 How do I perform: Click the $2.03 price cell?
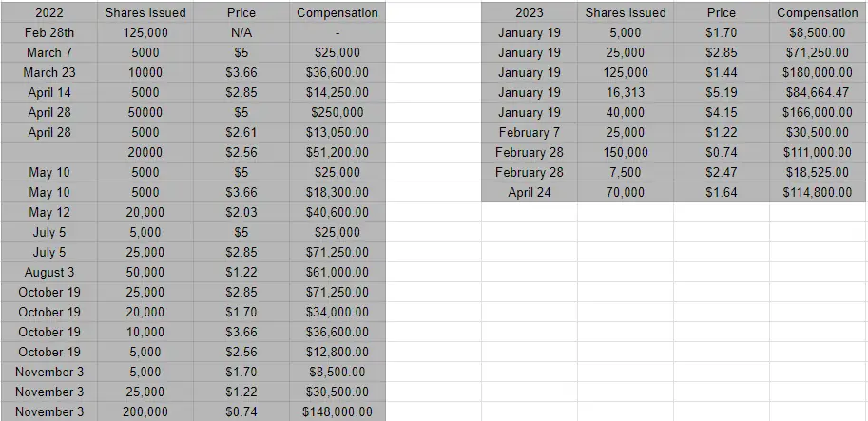tap(241, 213)
